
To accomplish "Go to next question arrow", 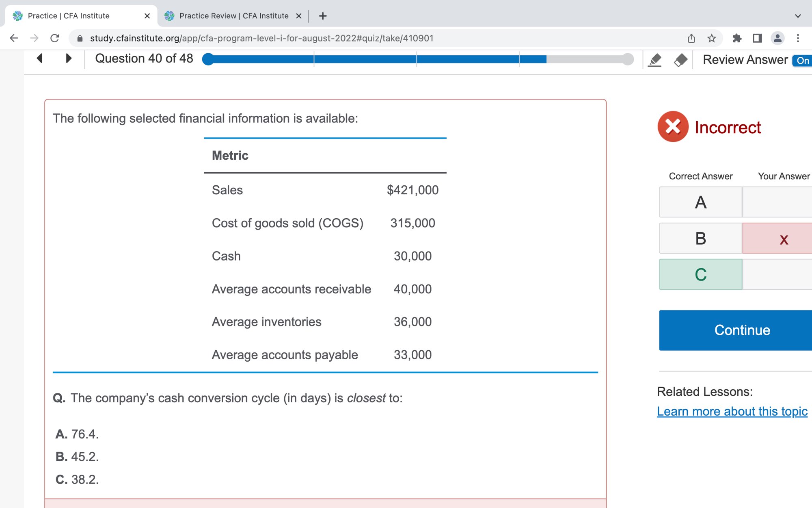I will click(68, 59).
